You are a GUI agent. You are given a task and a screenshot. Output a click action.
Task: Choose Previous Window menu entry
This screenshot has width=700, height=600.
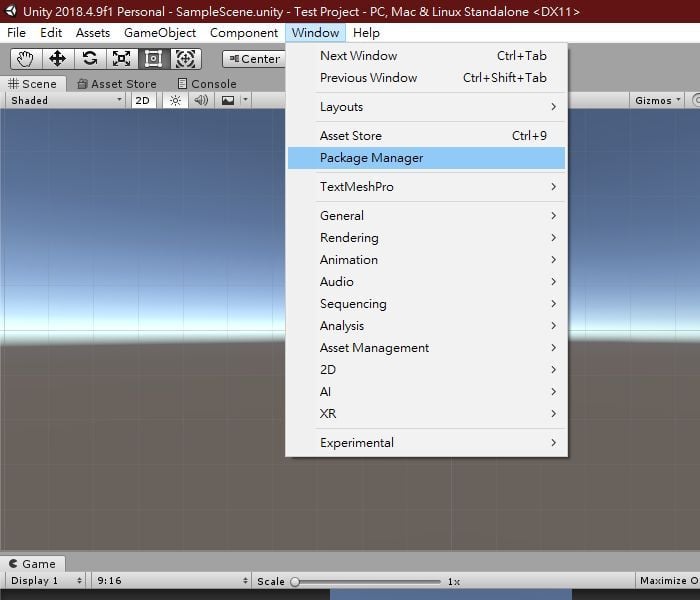[x=426, y=78]
